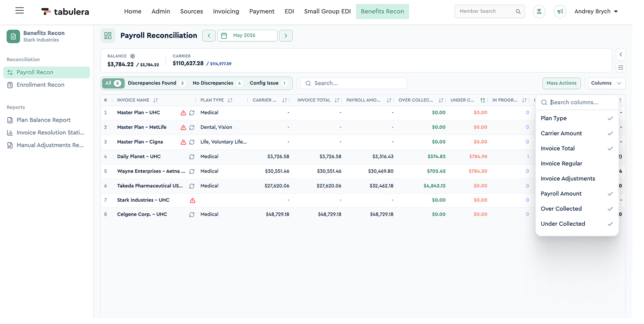Open Home in the top navigation

point(133,12)
